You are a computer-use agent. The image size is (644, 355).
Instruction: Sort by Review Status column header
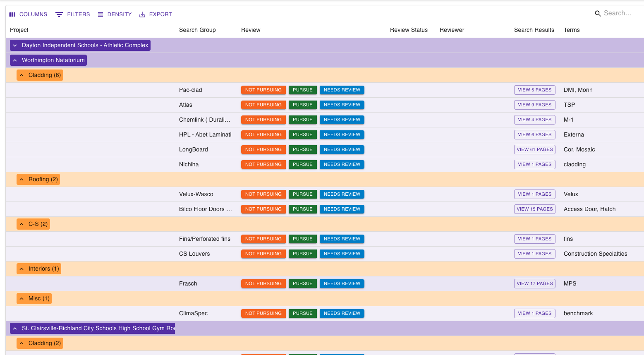tap(409, 30)
